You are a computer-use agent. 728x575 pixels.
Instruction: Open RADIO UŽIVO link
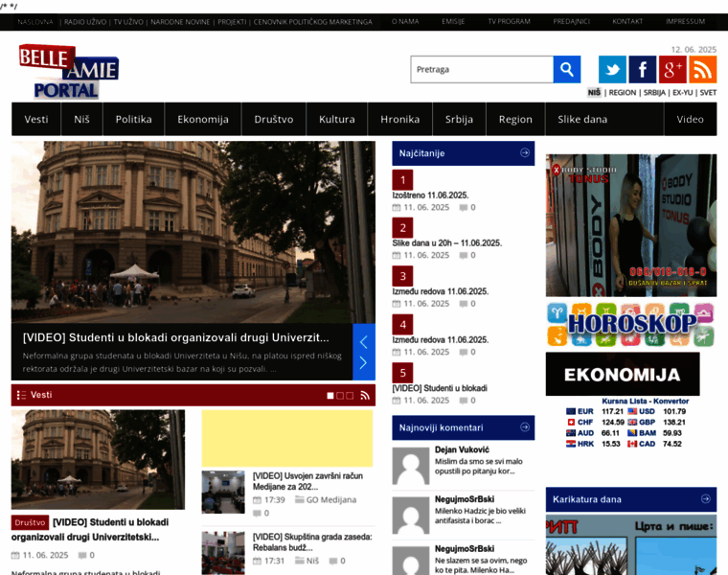85,22
